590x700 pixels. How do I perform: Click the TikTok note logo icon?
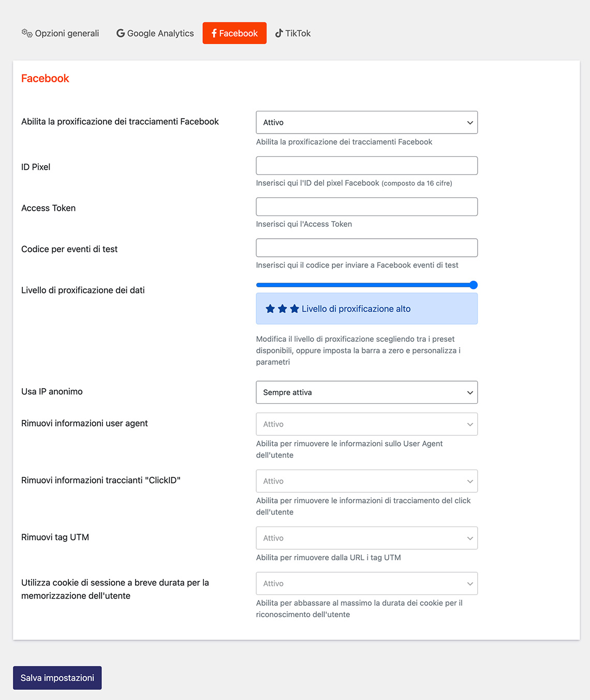pos(279,33)
